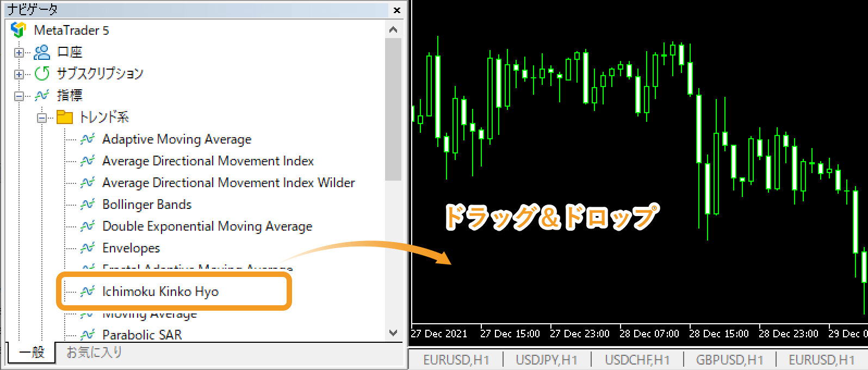
Task: Click the icon beside Bollinger Bands
Action: click(88, 205)
